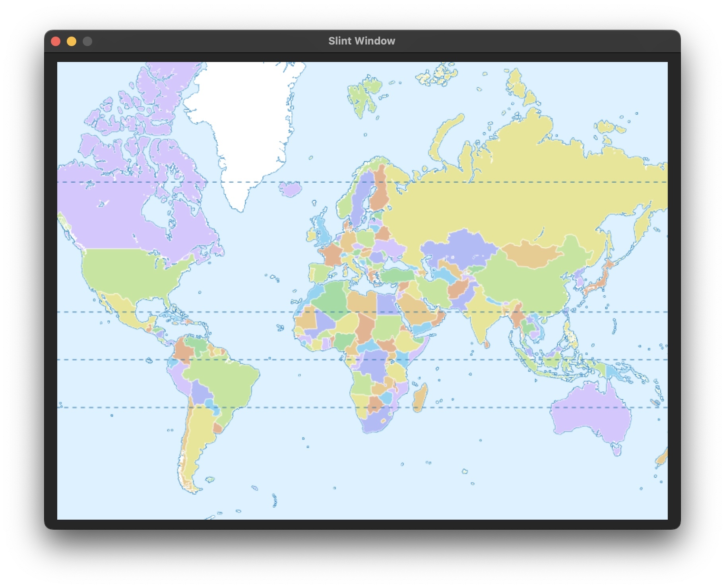Minimize the window using yellow button
The height and width of the screenshot is (588, 725).
(72, 41)
